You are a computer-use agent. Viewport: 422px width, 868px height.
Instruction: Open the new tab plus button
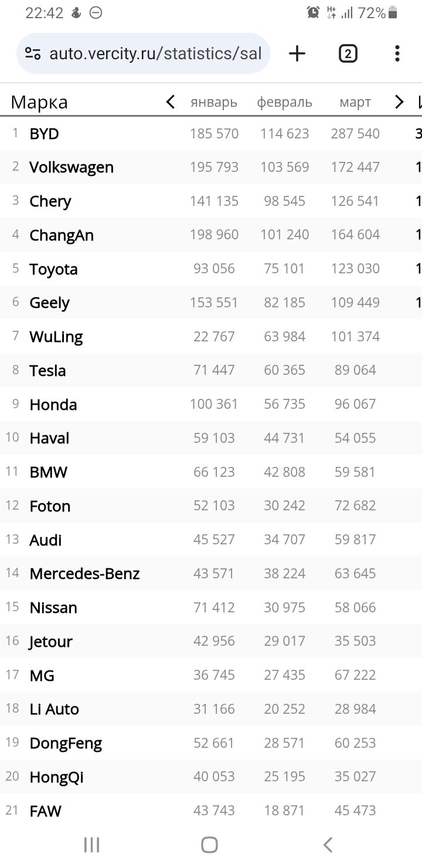pos(297,54)
